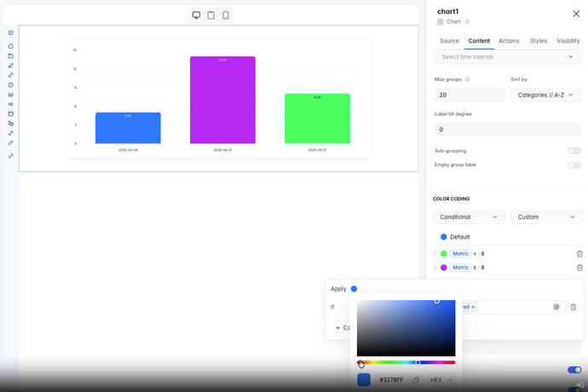Click the calendar icon in left sidebar
The width and height of the screenshot is (588, 392).
[x=10, y=113]
